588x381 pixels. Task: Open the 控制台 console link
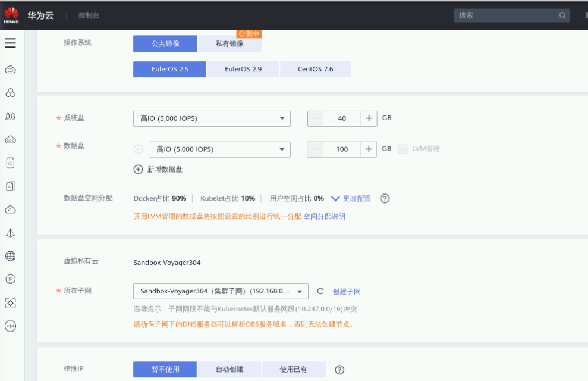(x=89, y=15)
